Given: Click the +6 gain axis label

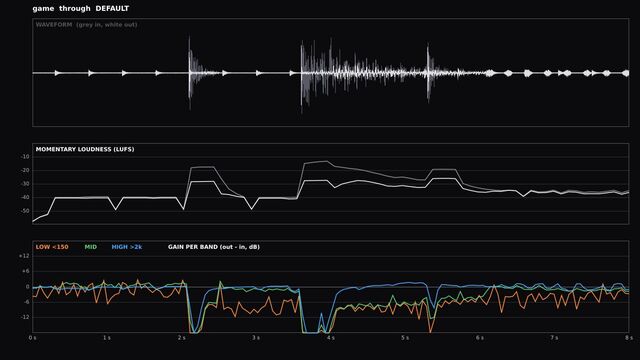Looking at the screenshot, I should [25, 271].
